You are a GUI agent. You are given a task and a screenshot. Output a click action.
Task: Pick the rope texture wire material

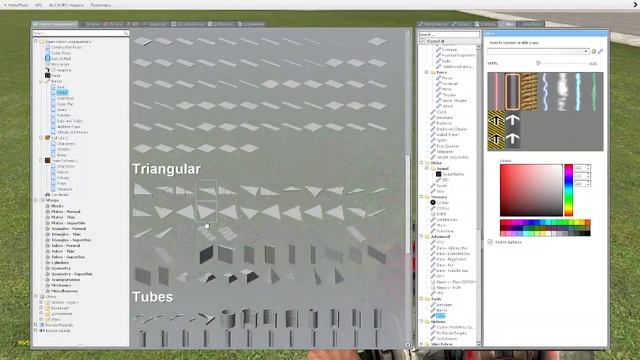[529, 92]
